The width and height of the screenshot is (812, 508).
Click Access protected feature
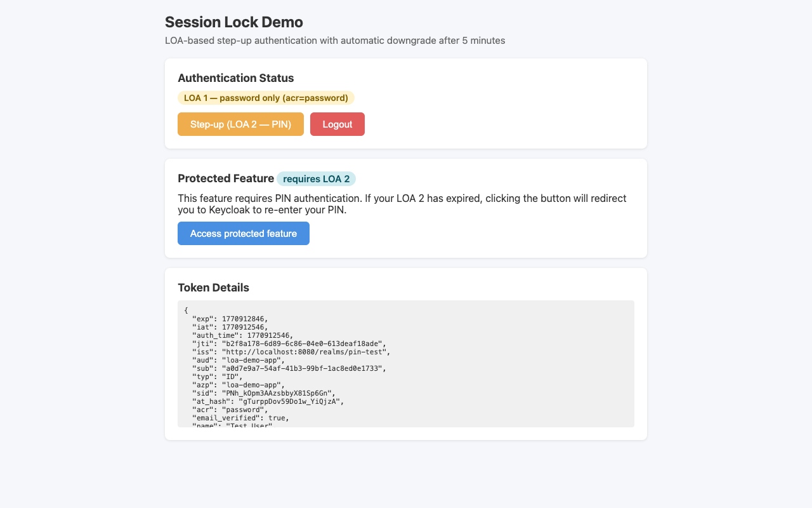[243, 233]
